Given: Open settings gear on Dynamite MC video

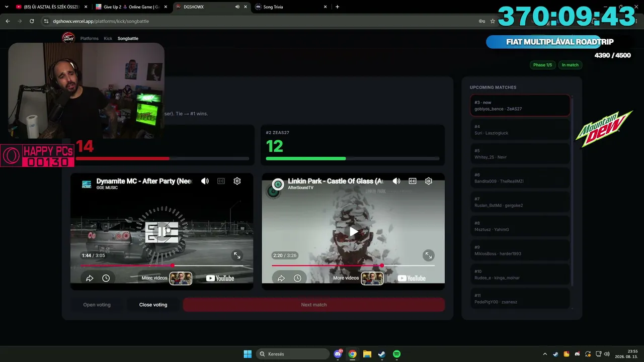Looking at the screenshot, I should pos(237,181).
